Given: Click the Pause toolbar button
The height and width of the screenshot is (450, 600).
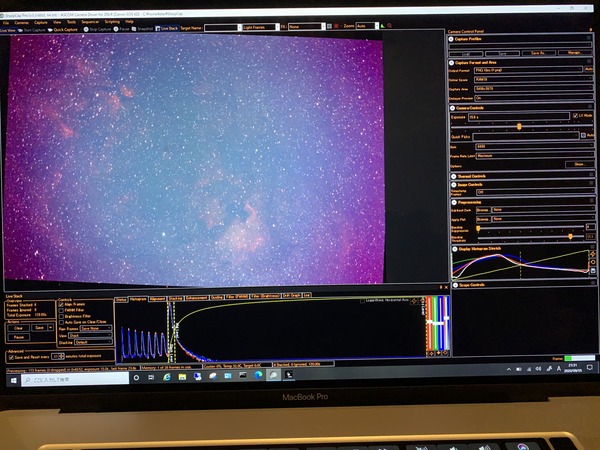Looking at the screenshot, I should pyautogui.click(x=122, y=29).
